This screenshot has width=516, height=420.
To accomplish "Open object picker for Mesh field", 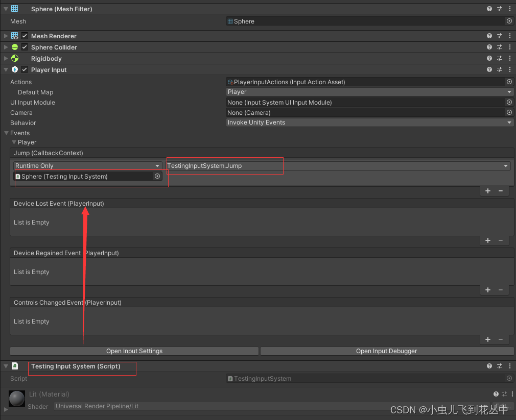I will pos(509,21).
